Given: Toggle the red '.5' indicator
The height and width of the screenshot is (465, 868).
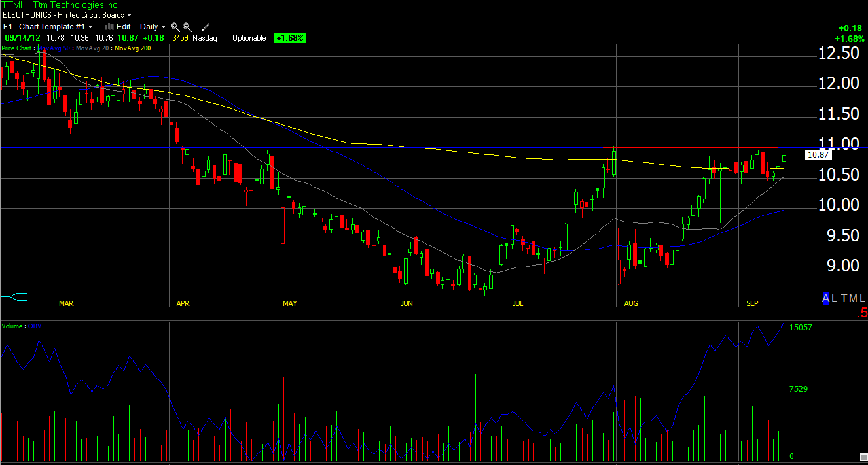Looking at the screenshot, I should point(861,315).
